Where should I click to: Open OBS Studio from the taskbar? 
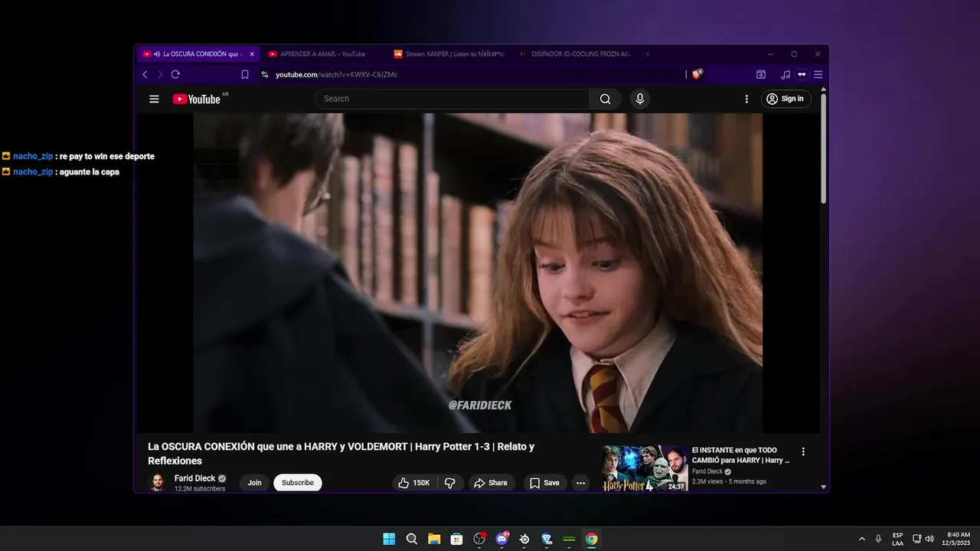tap(479, 539)
